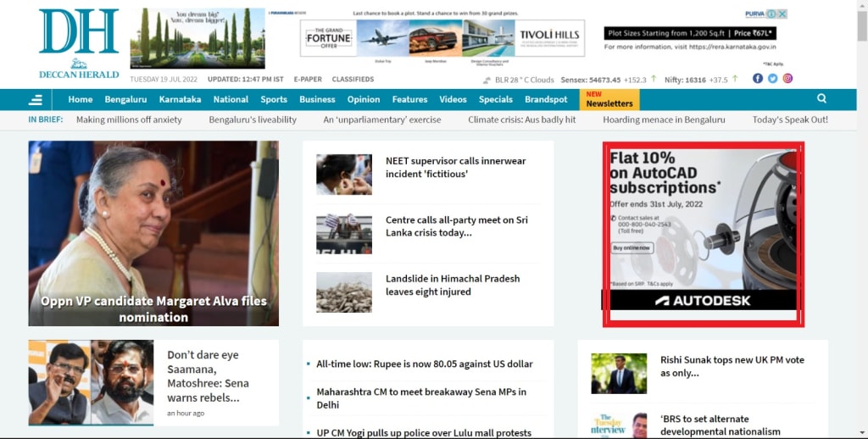Click 'Buy online now' in AutoCAD ad
Viewport: 868px width, 439px height.
(632, 248)
